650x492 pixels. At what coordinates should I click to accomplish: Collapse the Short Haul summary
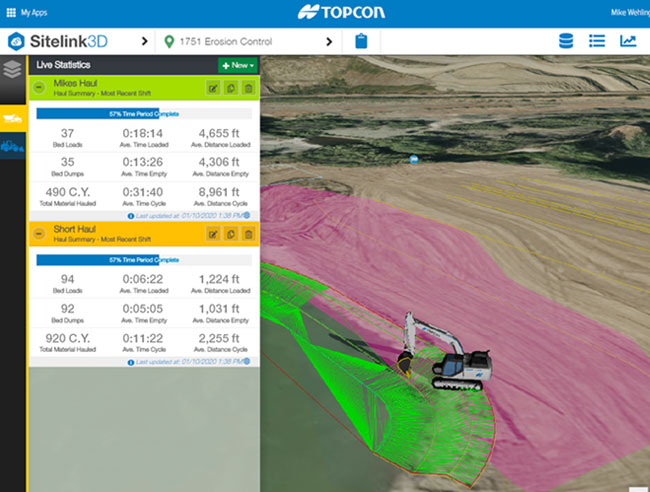point(38,234)
